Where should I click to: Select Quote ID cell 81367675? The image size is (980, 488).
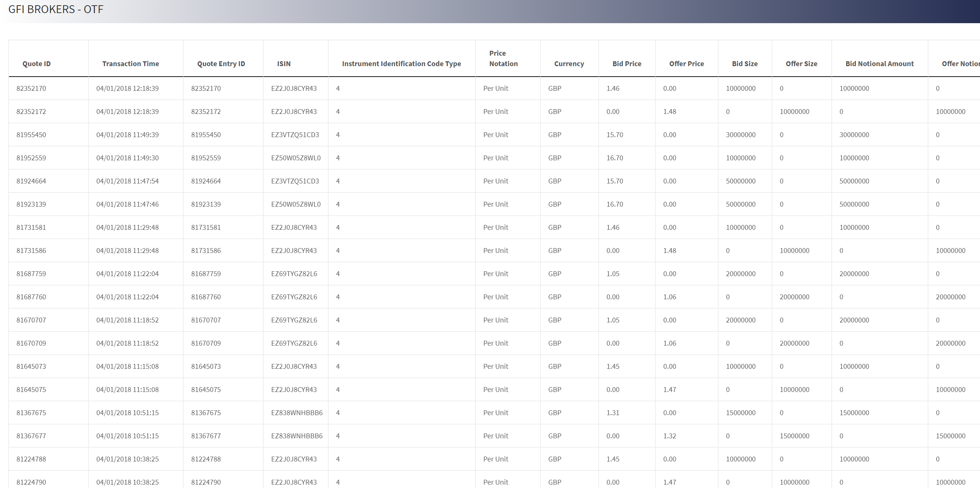click(x=31, y=413)
